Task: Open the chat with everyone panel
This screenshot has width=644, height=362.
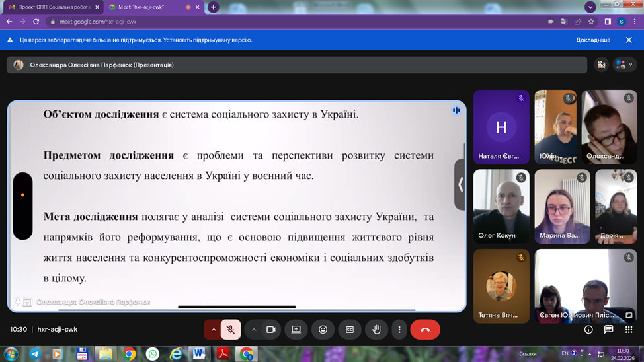Action: pos(608,329)
